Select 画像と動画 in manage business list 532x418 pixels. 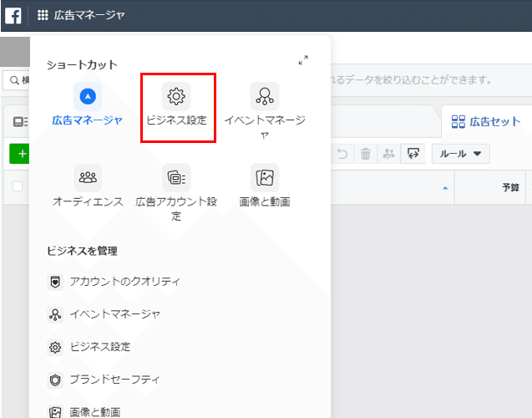tap(84, 412)
